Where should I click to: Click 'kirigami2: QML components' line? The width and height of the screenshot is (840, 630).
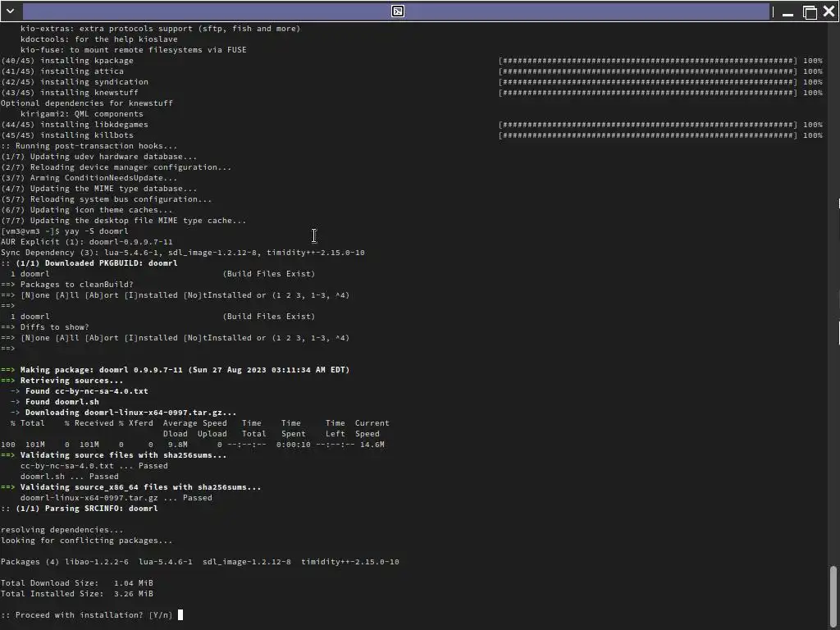click(82, 114)
